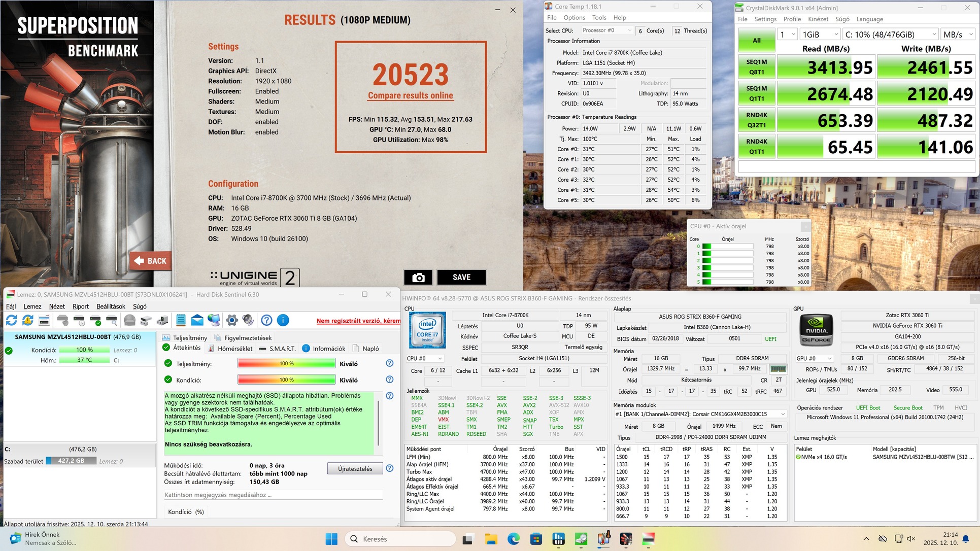Click the help icon beside Teljesítmény bar

pos(389,363)
